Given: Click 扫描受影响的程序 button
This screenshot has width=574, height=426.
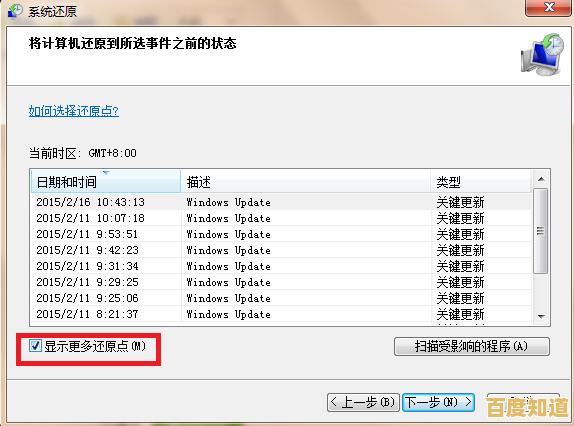Looking at the screenshot, I should 472,346.
